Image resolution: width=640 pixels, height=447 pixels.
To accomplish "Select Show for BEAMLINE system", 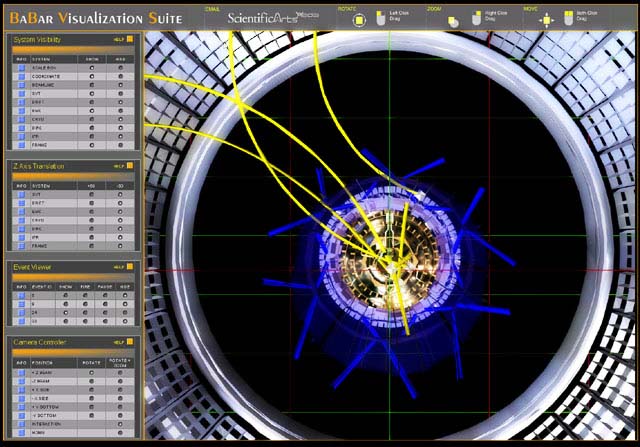I will tap(92, 85).
